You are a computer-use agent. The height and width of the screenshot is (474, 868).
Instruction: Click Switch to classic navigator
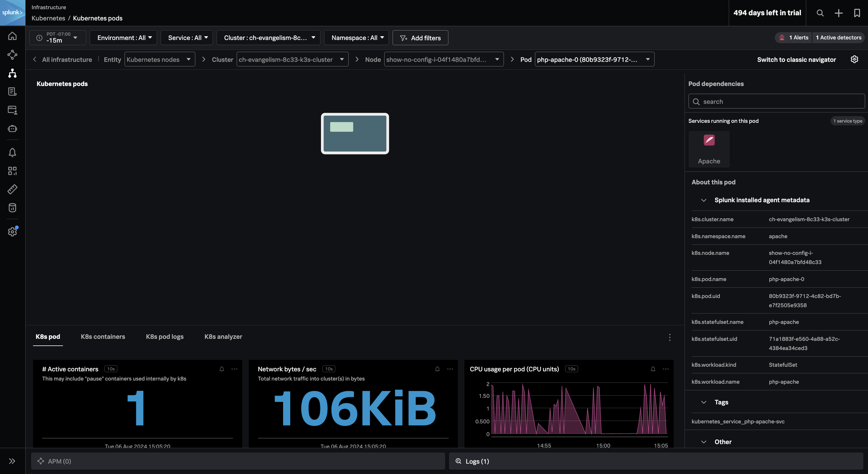(x=797, y=59)
